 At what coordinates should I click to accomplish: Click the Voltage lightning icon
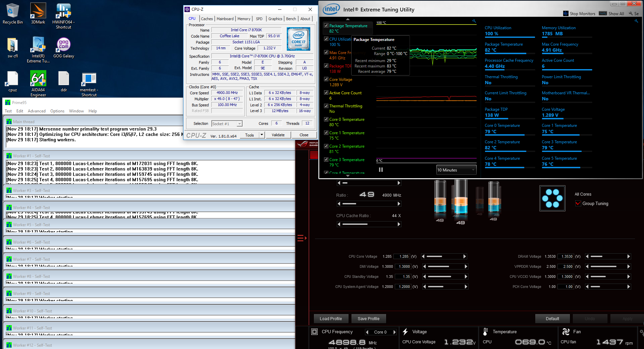(x=405, y=332)
